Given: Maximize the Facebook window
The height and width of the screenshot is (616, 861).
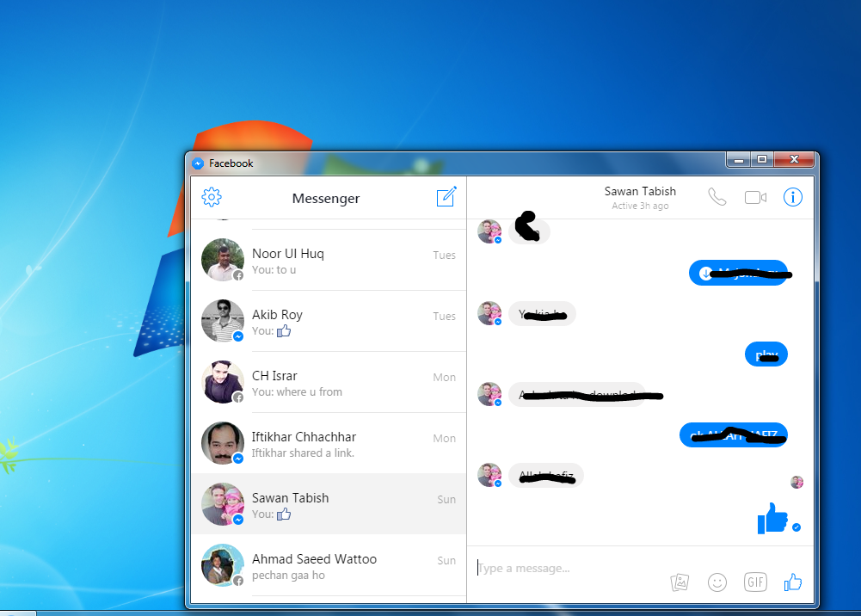Looking at the screenshot, I should 762,160.
